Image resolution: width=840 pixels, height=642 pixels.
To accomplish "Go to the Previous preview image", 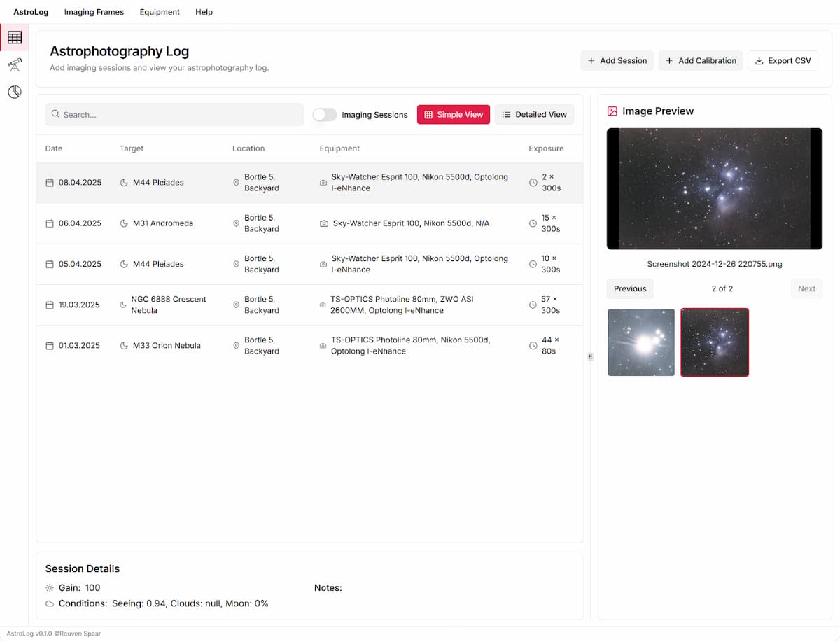I will pos(630,288).
